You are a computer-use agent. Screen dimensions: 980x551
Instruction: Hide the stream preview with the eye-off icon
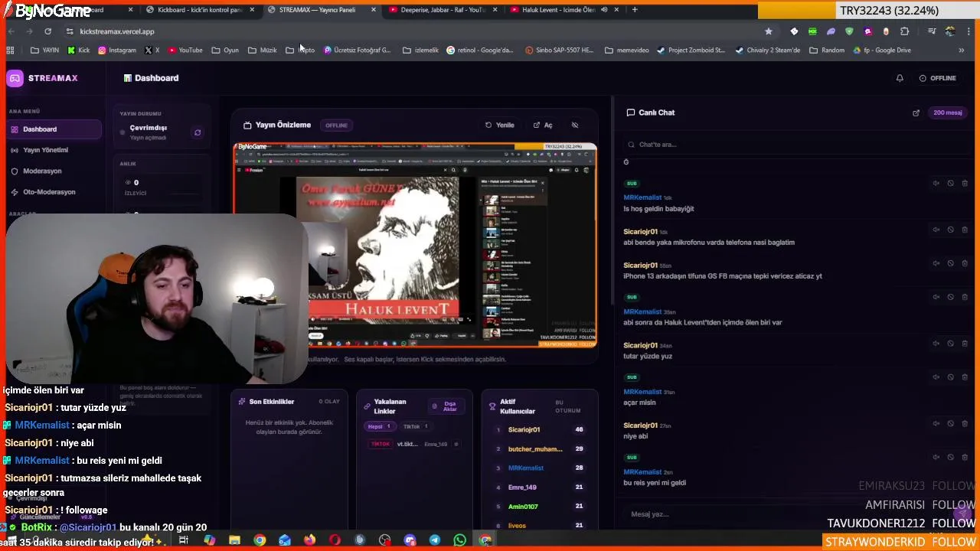[575, 126]
